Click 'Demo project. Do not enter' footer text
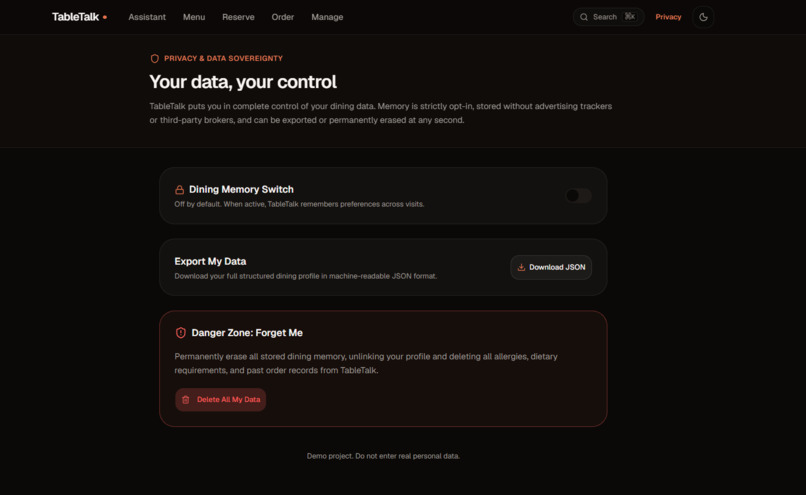 click(383, 456)
